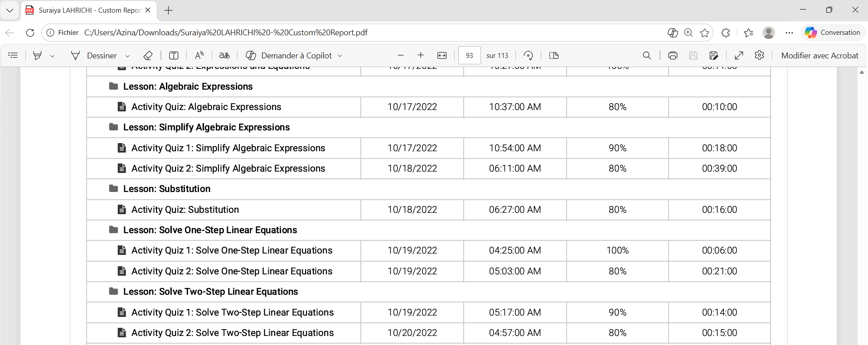The width and height of the screenshot is (868, 345).
Task: Rotate the PDF page
Action: coord(528,55)
